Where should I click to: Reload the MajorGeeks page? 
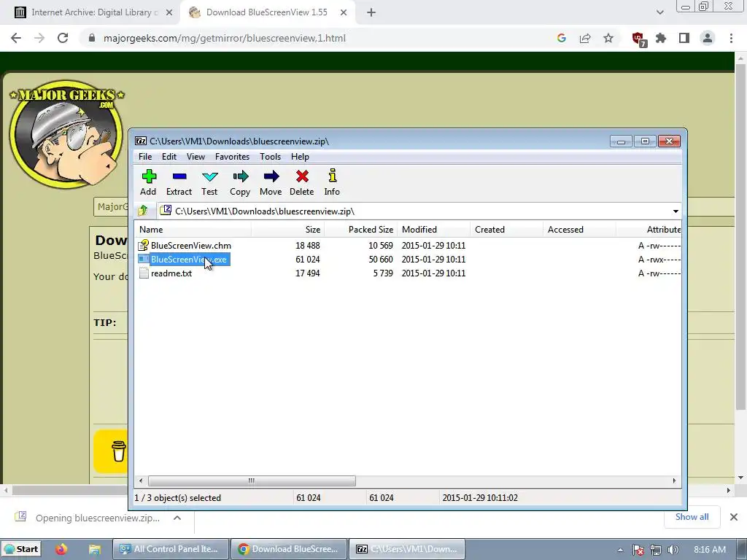(63, 38)
